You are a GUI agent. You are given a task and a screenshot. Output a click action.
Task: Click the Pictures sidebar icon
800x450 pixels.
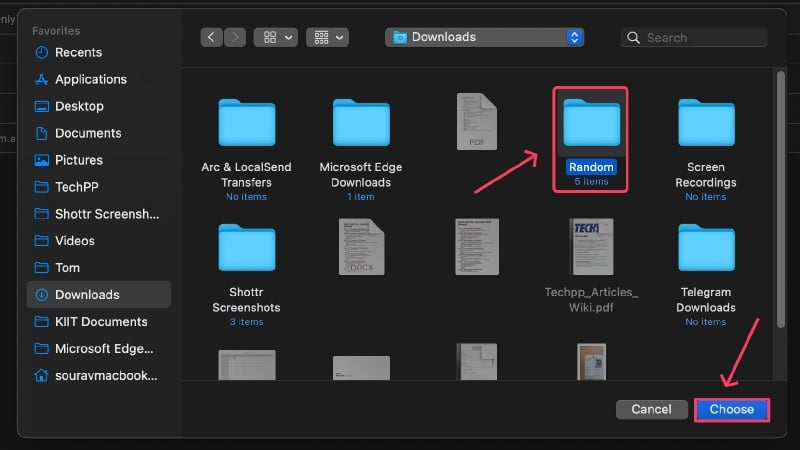41,160
